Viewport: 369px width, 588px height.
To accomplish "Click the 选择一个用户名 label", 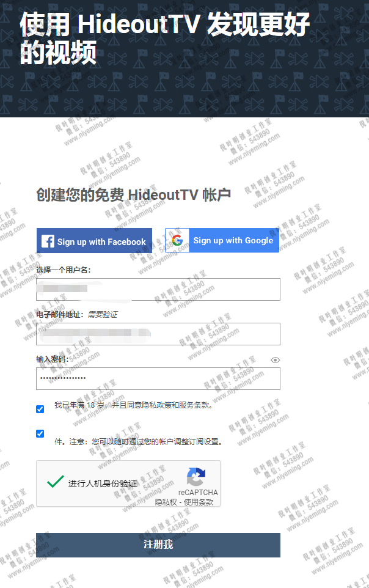I will click(64, 270).
